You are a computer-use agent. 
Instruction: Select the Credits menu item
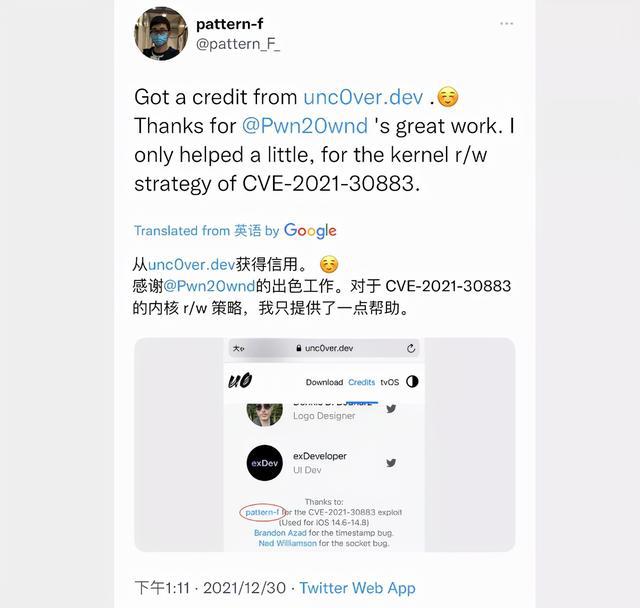(x=362, y=382)
